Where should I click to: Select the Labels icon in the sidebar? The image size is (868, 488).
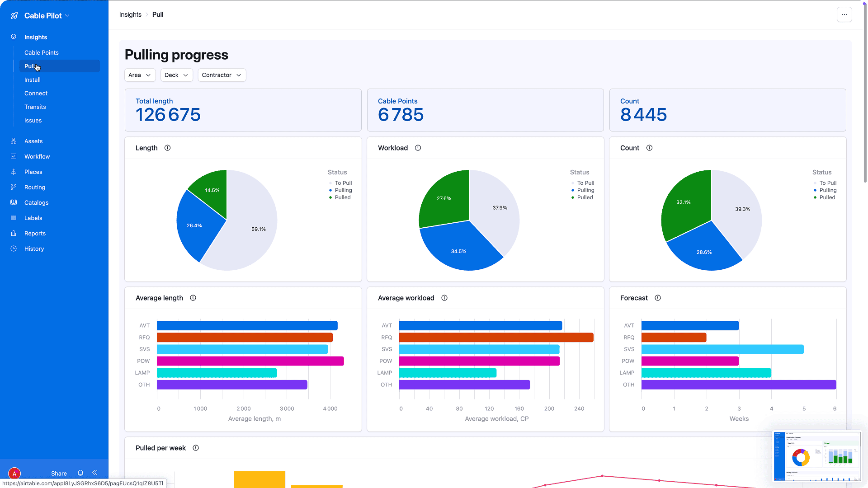pyautogui.click(x=14, y=218)
